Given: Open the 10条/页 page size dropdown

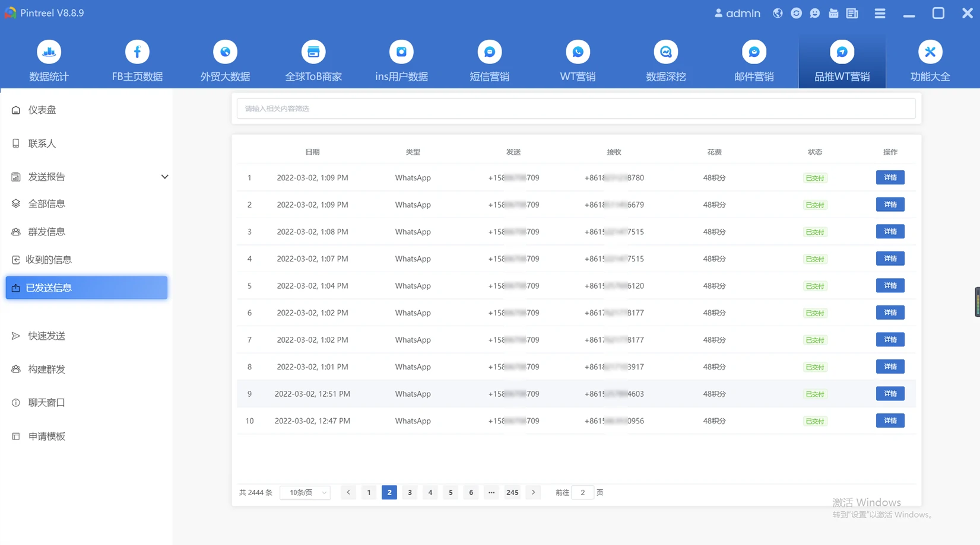Looking at the screenshot, I should point(305,493).
